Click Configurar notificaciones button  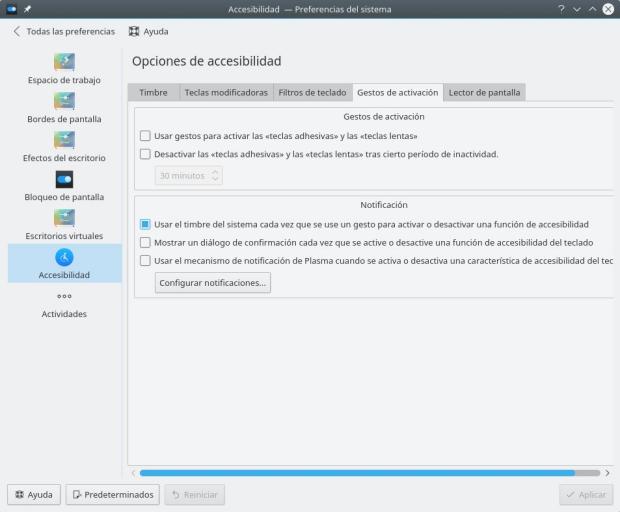[x=212, y=283]
